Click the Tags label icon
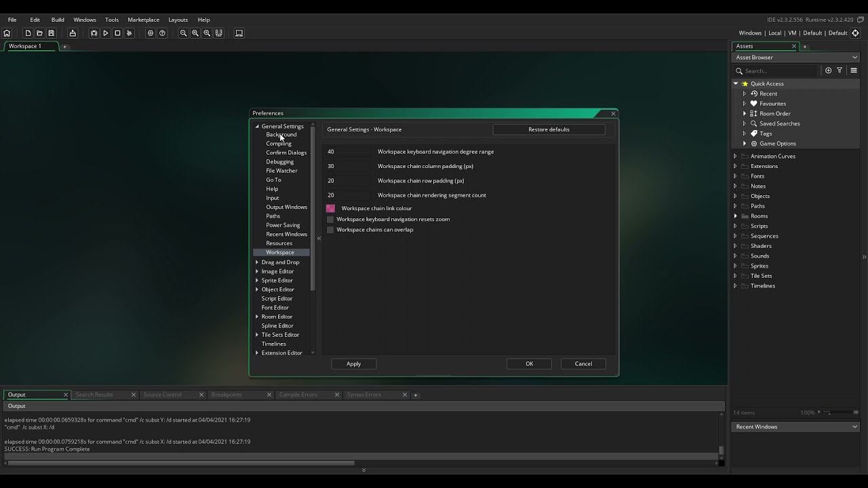868x488 pixels. point(753,134)
